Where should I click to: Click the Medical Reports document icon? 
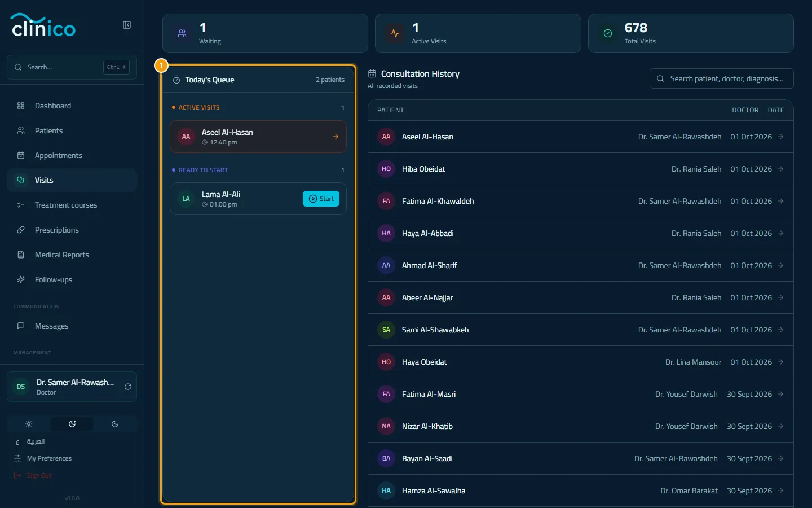click(x=21, y=255)
